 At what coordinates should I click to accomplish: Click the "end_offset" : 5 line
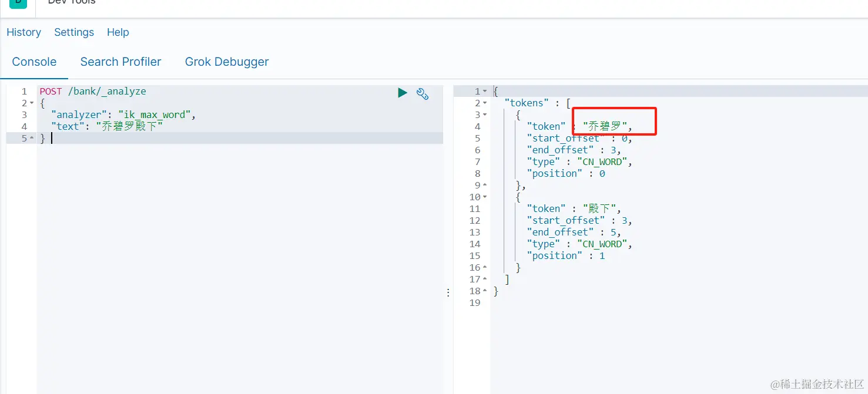pos(574,232)
